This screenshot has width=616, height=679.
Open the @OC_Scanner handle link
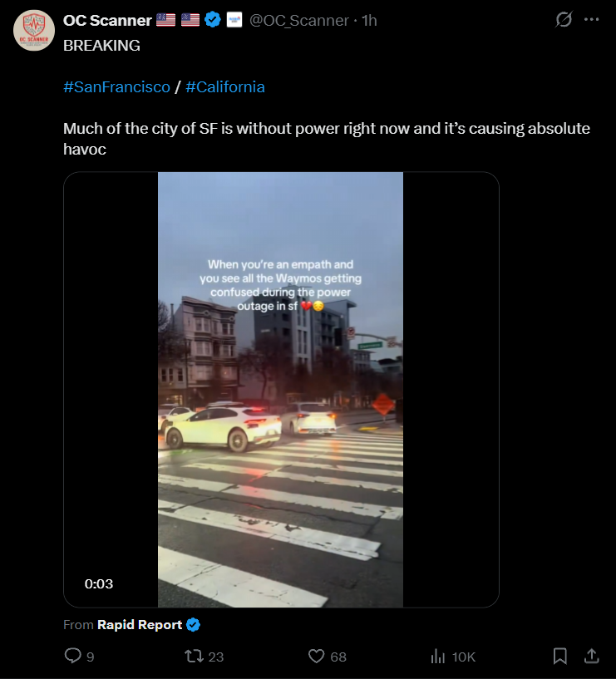coord(299,20)
